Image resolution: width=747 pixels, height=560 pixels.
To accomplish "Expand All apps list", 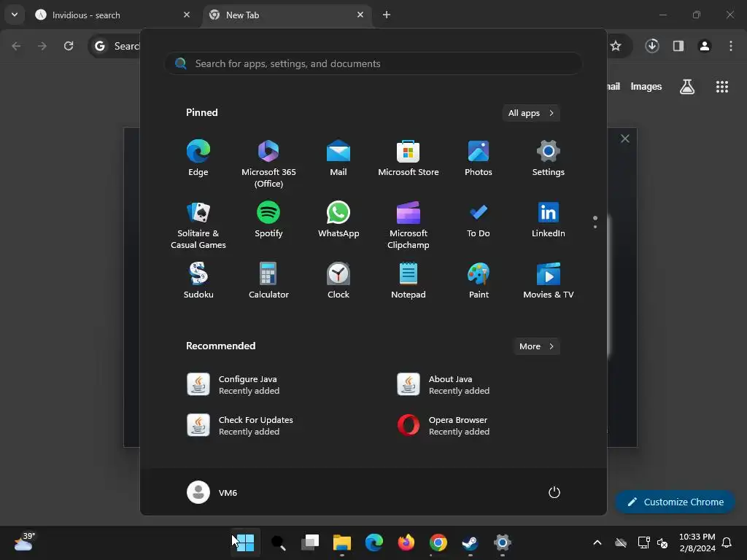I will click(x=531, y=113).
